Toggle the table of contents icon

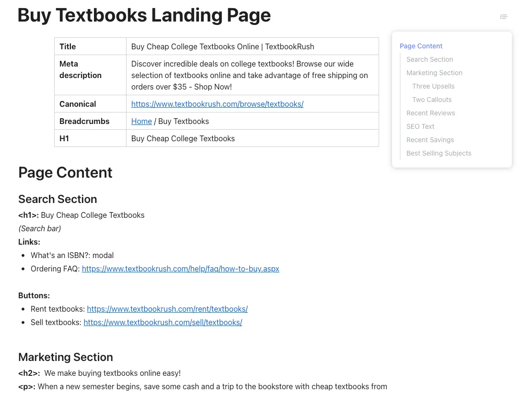tap(504, 17)
